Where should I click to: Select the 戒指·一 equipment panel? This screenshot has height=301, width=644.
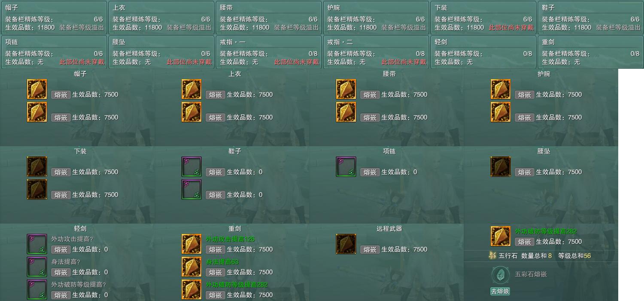click(268, 52)
